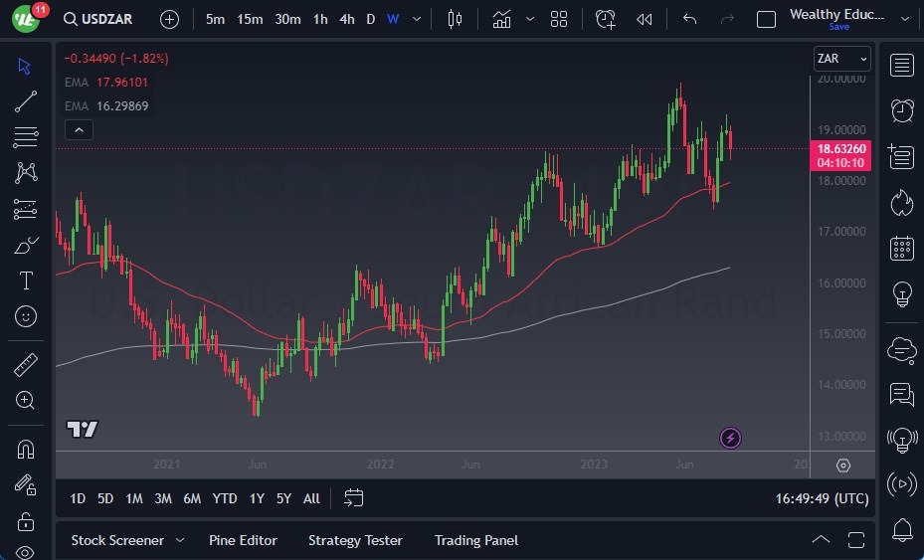
Task: Select the 4h timeframe button
Action: 346,19
